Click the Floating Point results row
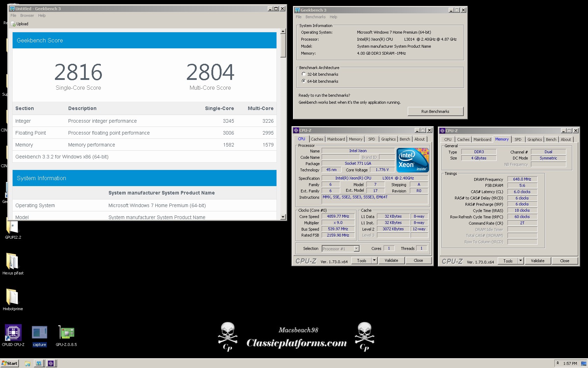 tap(145, 133)
